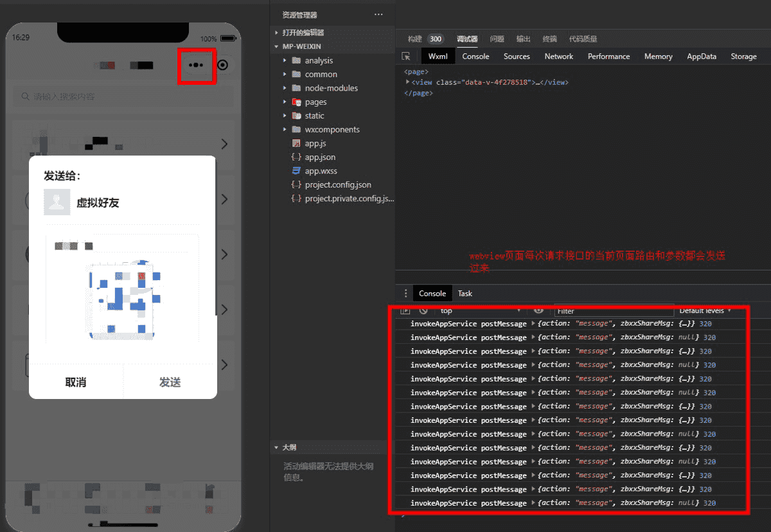Open the Sources devtools tab

coord(517,57)
